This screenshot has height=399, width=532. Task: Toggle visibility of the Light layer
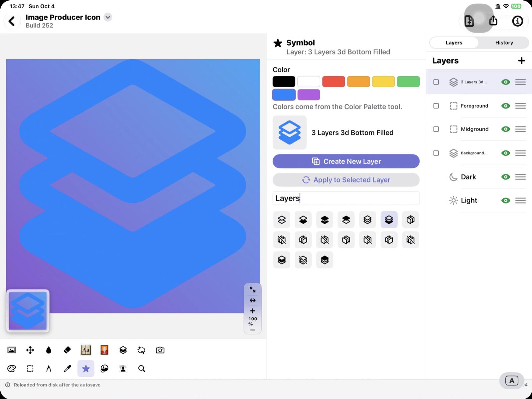click(505, 200)
